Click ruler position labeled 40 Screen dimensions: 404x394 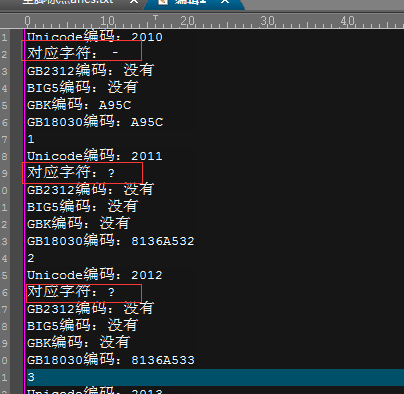[x=347, y=21]
